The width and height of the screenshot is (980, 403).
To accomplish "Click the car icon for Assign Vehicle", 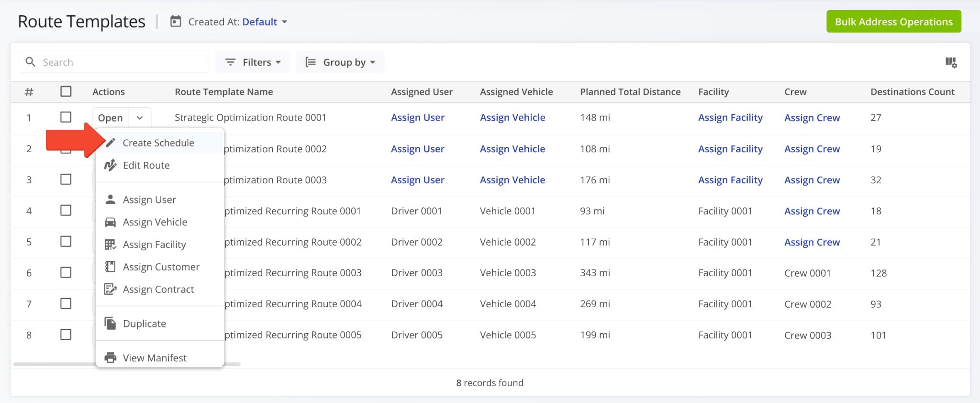I will 111,222.
